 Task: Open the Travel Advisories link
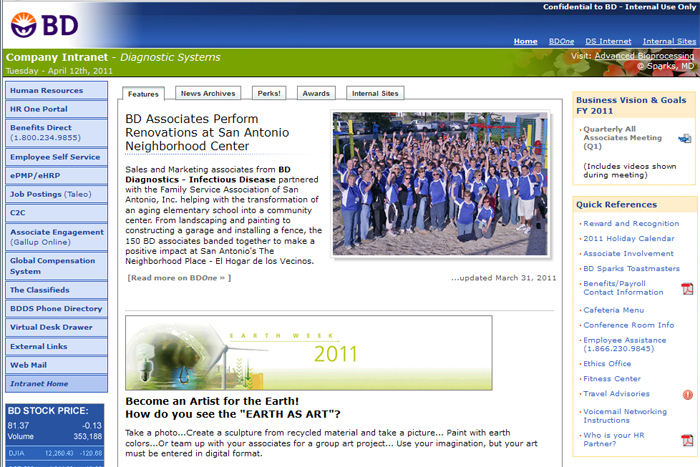[x=616, y=394]
